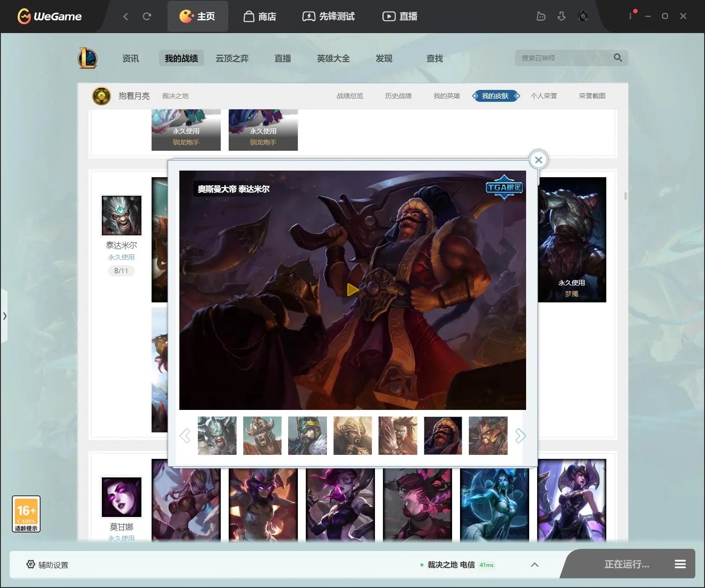705x588 pixels.
Task: Click the page vertical scrollbar handle
Action: pos(626,196)
